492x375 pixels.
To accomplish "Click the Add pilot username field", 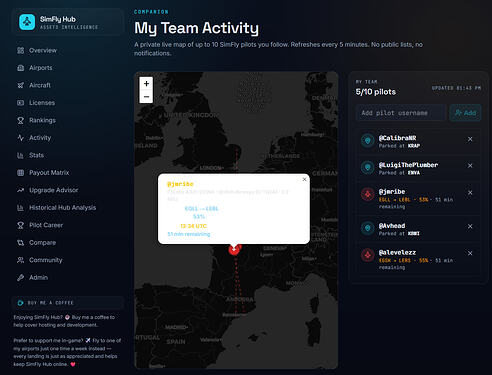I will [x=401, y=113].
